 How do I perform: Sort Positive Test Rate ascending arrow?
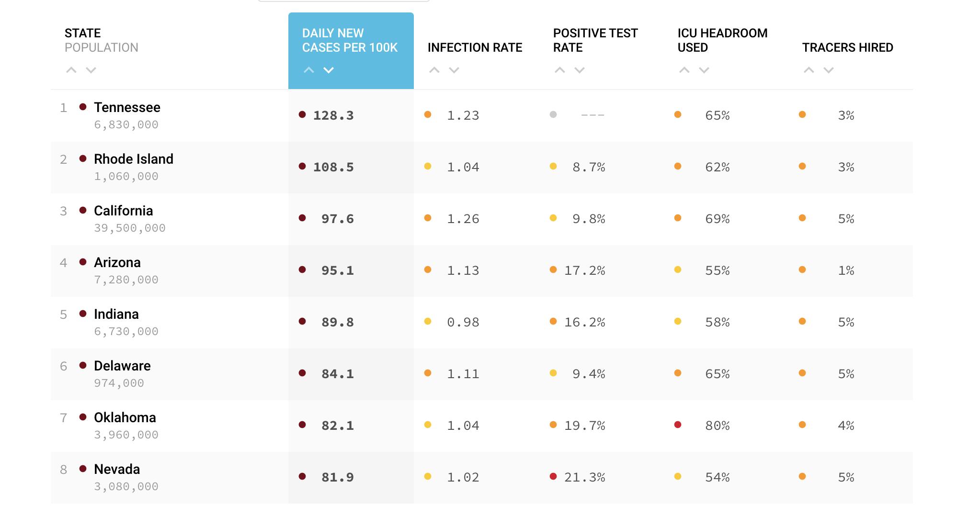pos(560,70)
